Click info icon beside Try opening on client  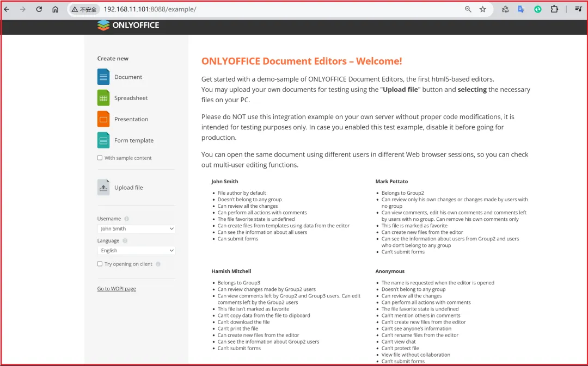coord(158,264)
